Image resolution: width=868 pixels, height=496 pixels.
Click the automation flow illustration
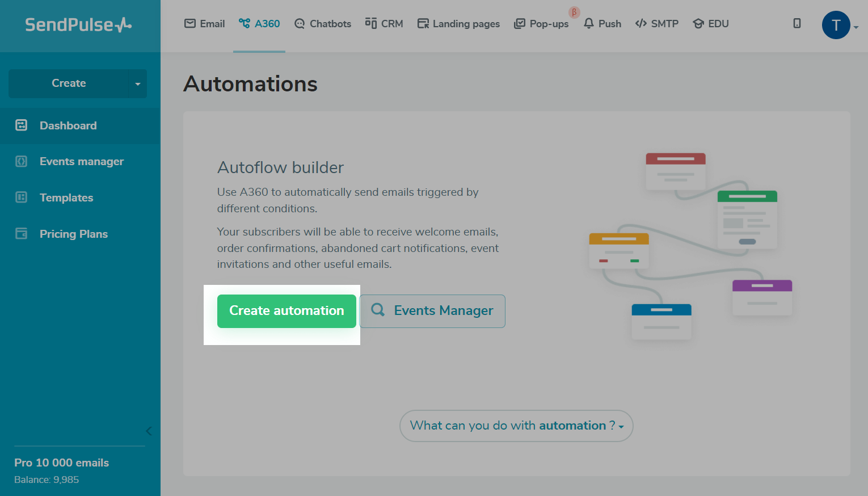pos(690,246)
